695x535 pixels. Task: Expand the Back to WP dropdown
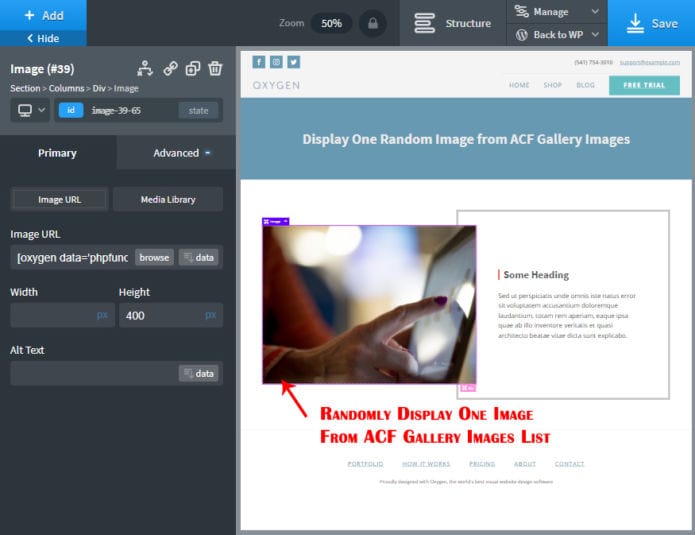coord(558,35)
